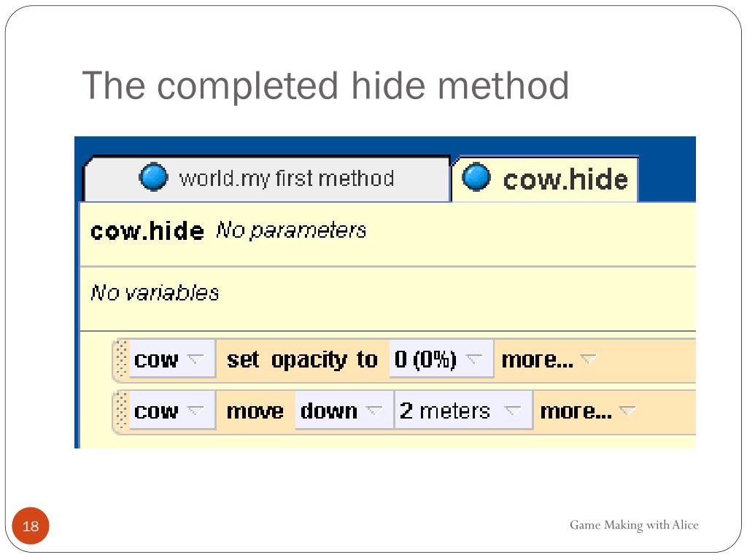This screenshot has width=747, height=560.
Task: Expand the down direction dropdown
Action: click(x=344, y=411)
